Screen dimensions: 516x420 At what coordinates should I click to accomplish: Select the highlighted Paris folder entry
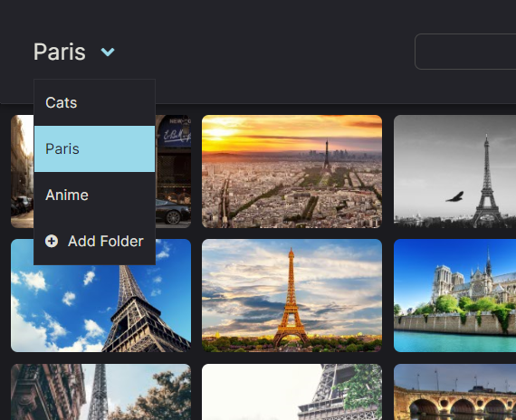coord(94,148)
